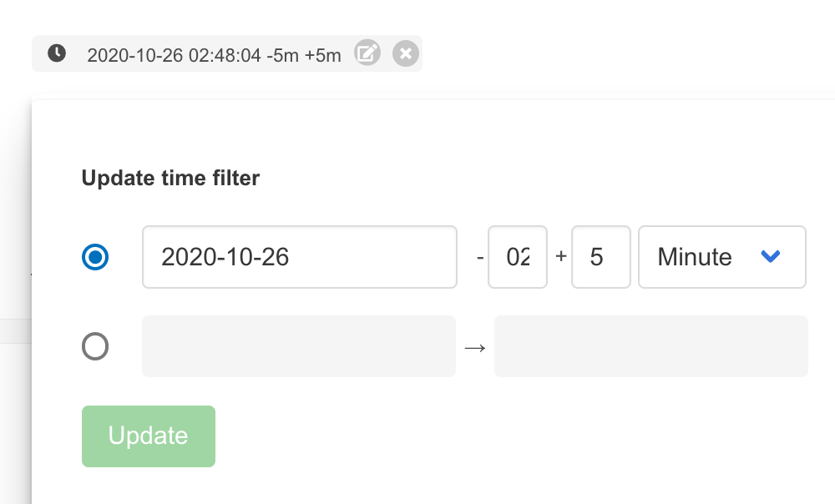Click the 2020-10-26 filter label text
This screenshot has height=504, width=835.
tap(215, 54)
